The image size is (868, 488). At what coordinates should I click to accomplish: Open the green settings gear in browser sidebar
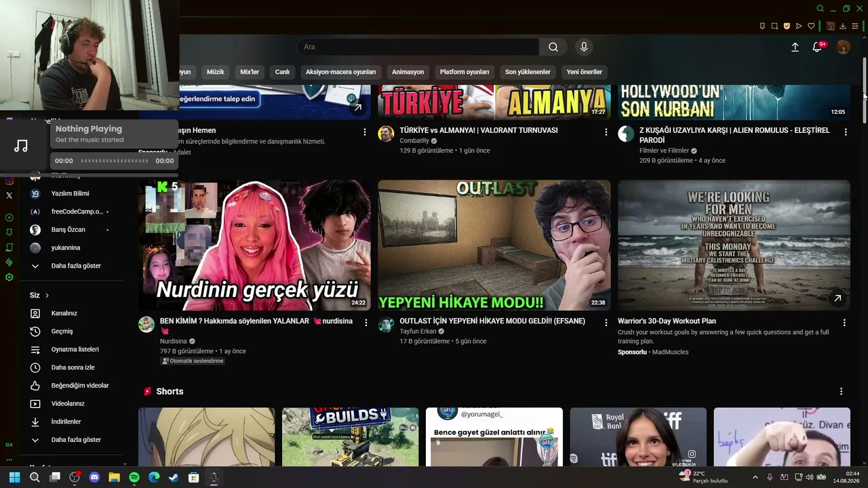click(x=9, y=277)
